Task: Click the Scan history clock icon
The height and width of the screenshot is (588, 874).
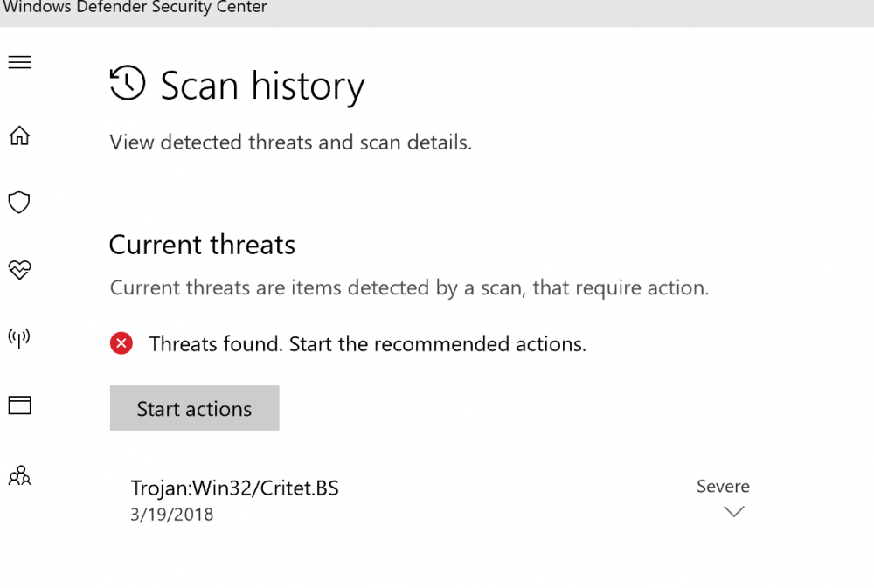Action: (128, 83)
